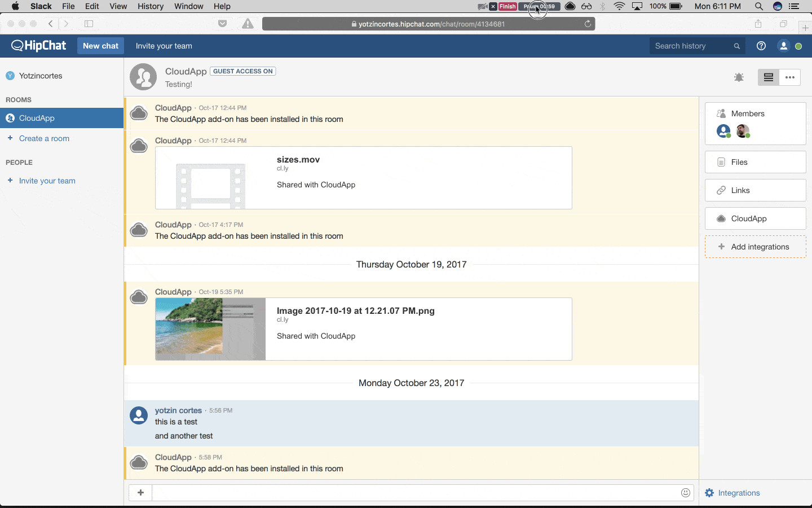Open the Help menu
812x508 pixels.
coord(222,6)
